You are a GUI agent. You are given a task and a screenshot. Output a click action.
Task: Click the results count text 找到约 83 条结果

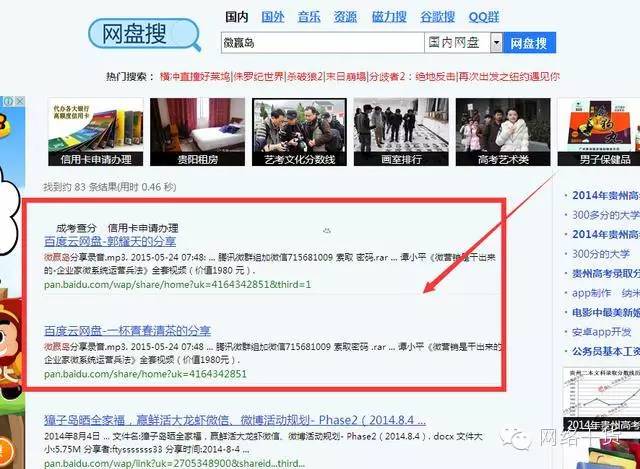110,187
